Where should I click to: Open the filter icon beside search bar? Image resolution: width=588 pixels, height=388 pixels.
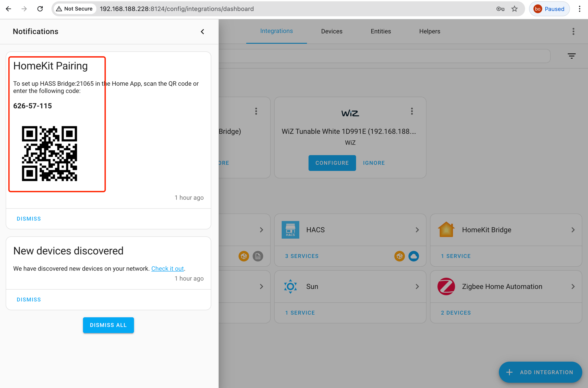[x=571, y=56]
